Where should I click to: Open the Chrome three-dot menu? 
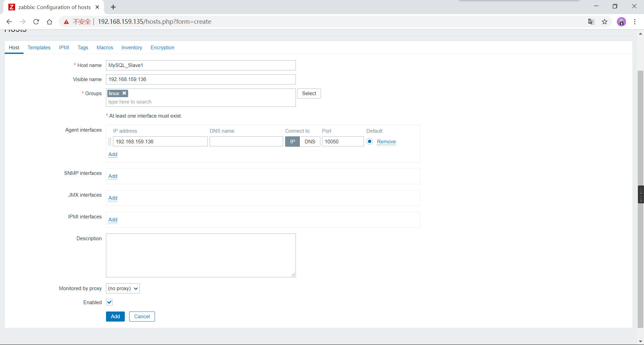tap(635, 22)
